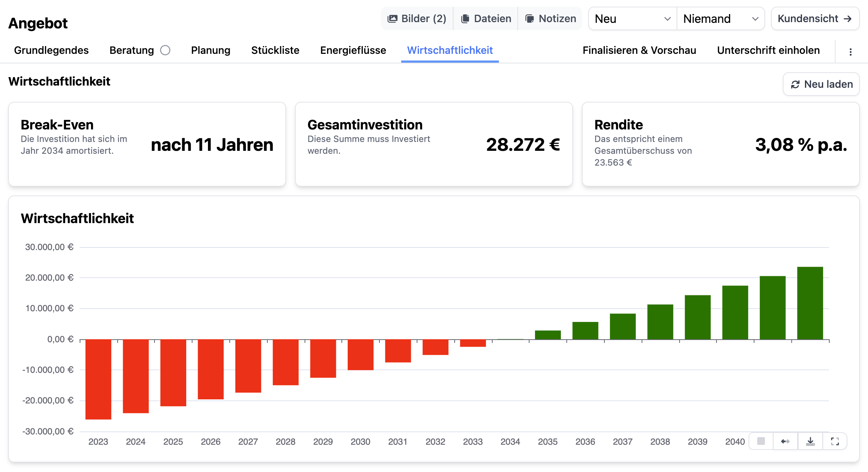Open the Bilder (2) images panel
The height and width of the screenshot is (472, 868).
coord(417,18)
